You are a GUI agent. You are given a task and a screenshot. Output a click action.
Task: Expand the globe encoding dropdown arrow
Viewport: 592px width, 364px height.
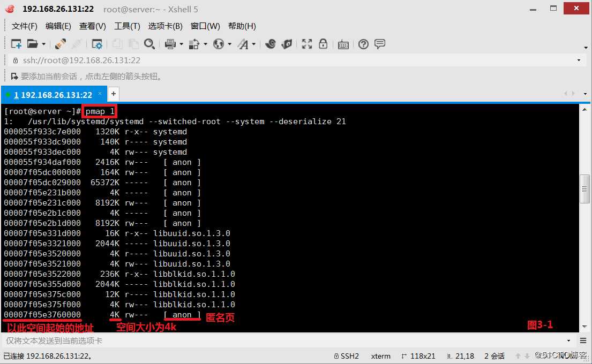[x=229, y=44]
